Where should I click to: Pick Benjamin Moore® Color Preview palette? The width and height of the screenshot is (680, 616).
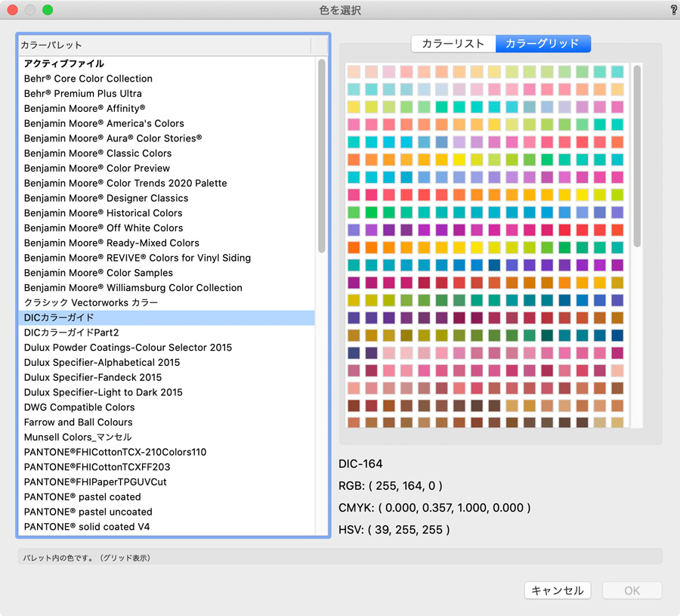point(166,169)
